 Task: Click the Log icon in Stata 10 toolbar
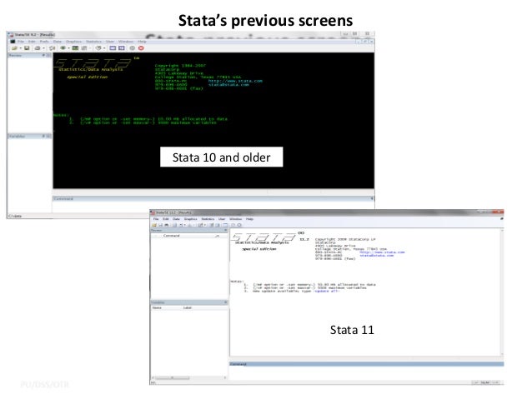point(53,48)
